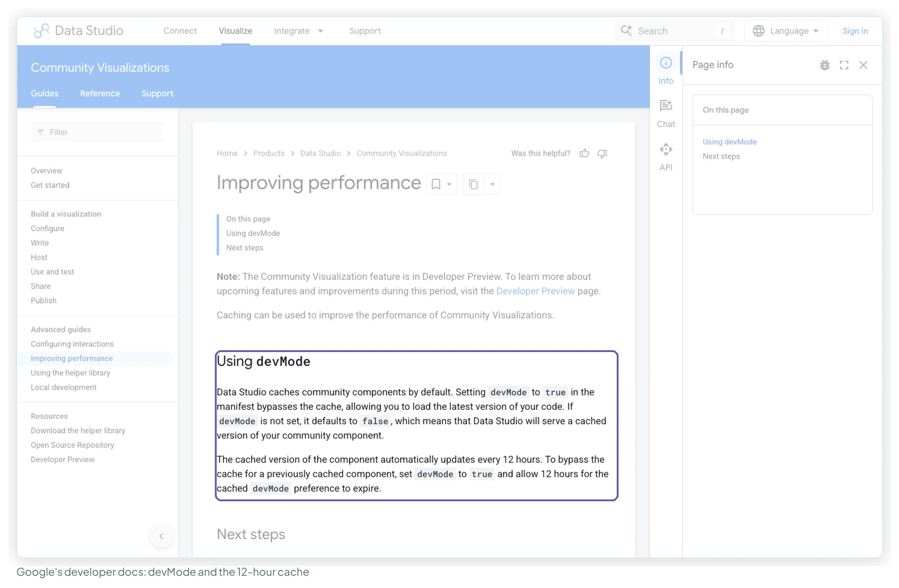Click the Sign in link
Viewport: 899px width, 588px height.
[x=855, y=31]
